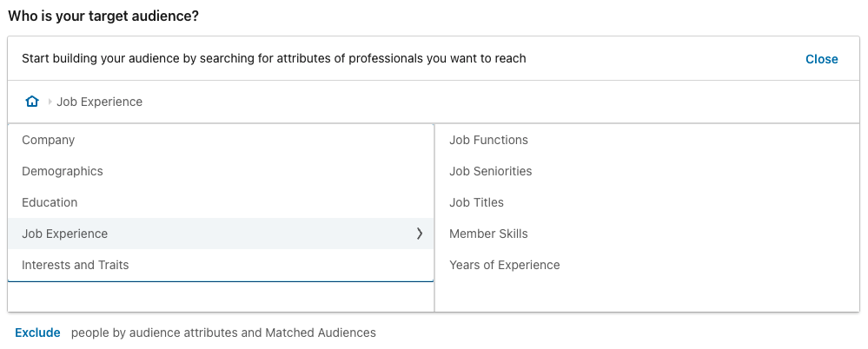Click the Exclude link
This screenshot has width=868, height=349.
(x=37, y=333)
